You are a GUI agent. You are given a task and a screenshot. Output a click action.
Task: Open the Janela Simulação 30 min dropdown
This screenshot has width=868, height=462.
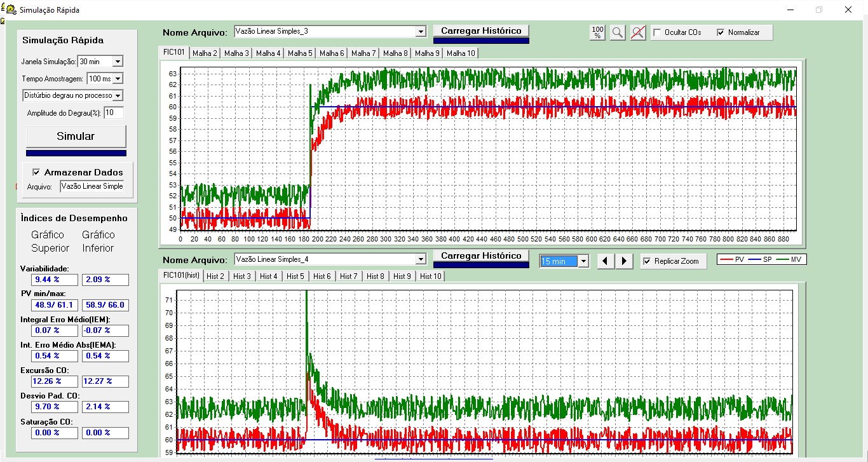pos(118,62)
